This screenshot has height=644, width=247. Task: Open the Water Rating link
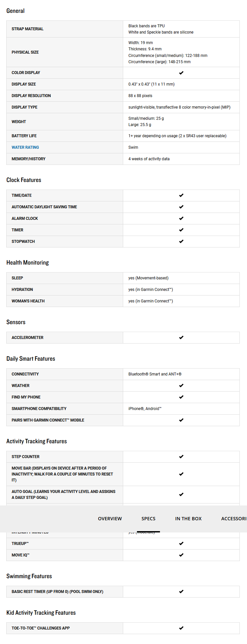click(x=25, y=147)
